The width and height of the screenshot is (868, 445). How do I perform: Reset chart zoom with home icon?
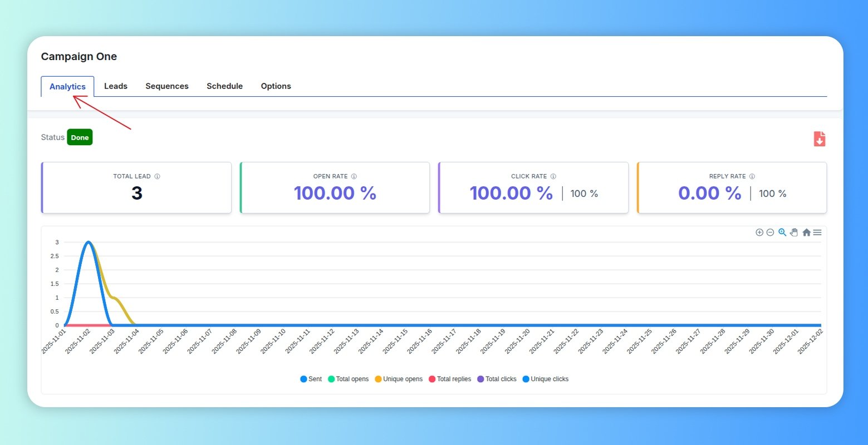pyautogui.click(x=806, y=233)
